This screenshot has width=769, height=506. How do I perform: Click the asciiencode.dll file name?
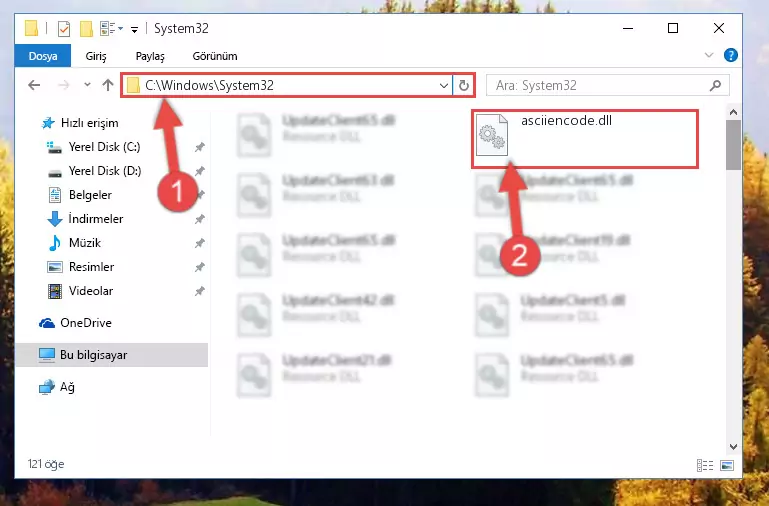coord(566,121)
